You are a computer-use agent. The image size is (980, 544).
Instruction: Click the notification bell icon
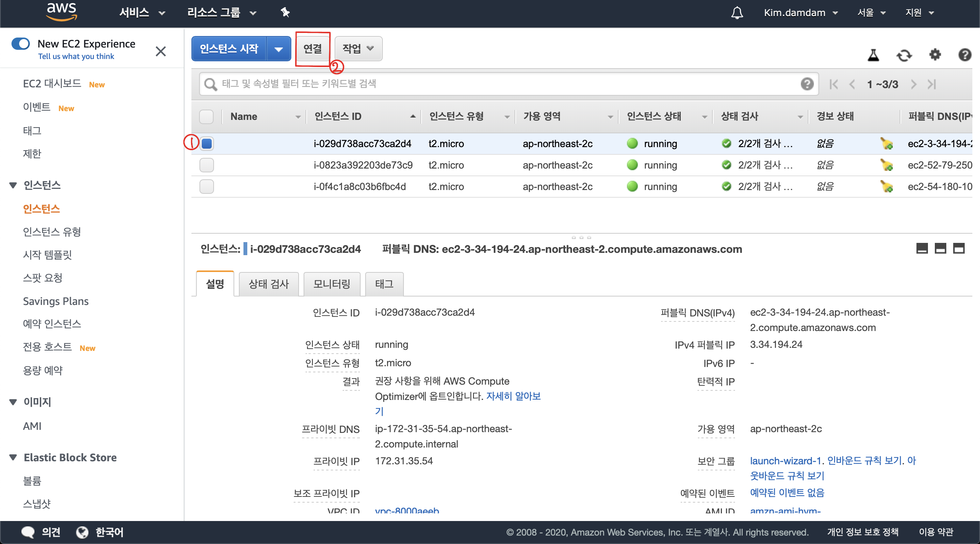tap(737, 13)
